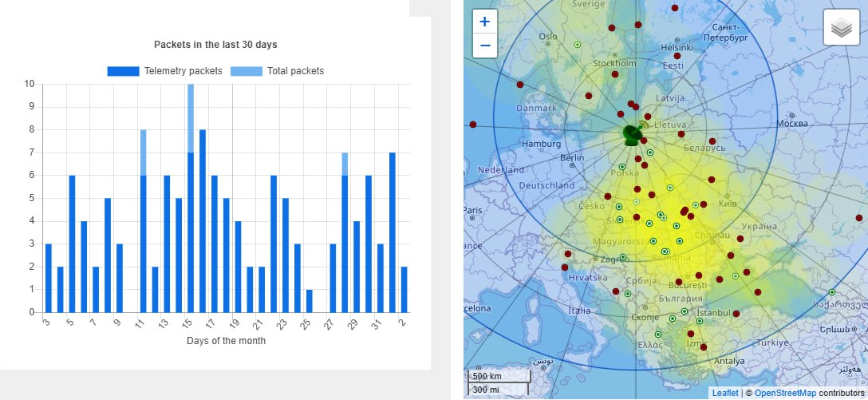
Task: Click the green circle marker near Oslo
Action: point(576,45)
